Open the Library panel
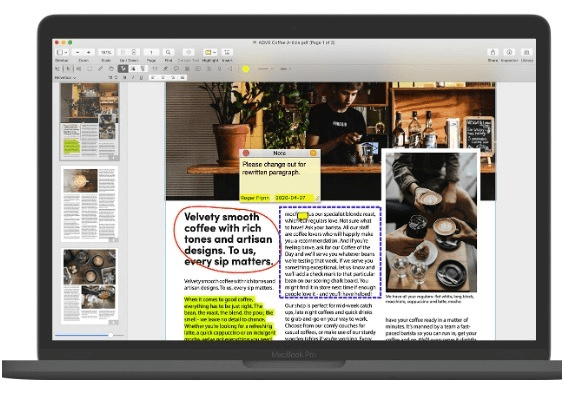This screenshot has width=564, height=399. point(527,52)
